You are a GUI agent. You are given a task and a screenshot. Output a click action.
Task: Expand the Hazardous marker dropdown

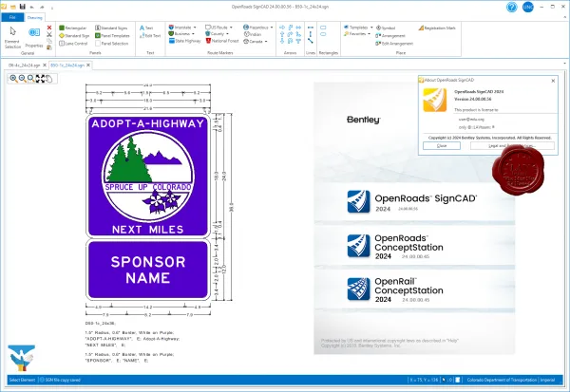(x=272, y=28)
